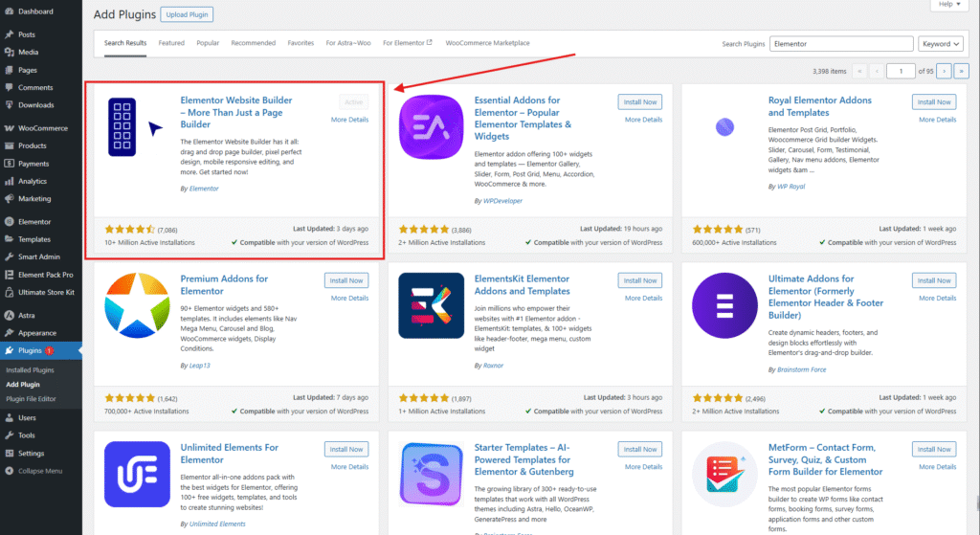Screen dimensions: 980x535
Task: Open the For Astra-Woo tab
Action: 348,43
